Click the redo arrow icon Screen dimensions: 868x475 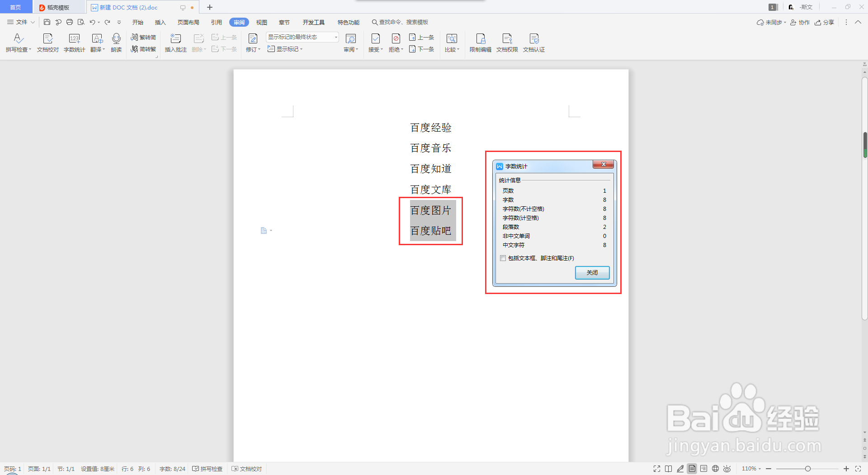(x=108, y=22)
